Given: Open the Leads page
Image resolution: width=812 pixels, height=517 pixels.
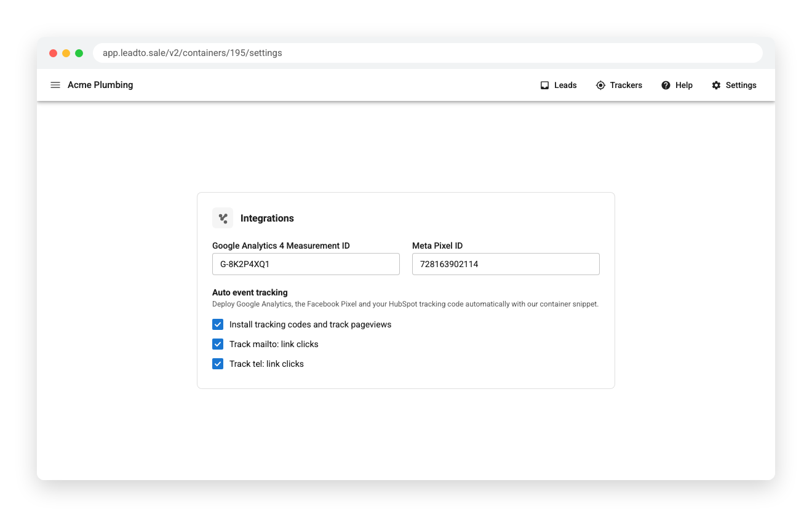Looking at the screenshot, I should (x=559, y=86).
